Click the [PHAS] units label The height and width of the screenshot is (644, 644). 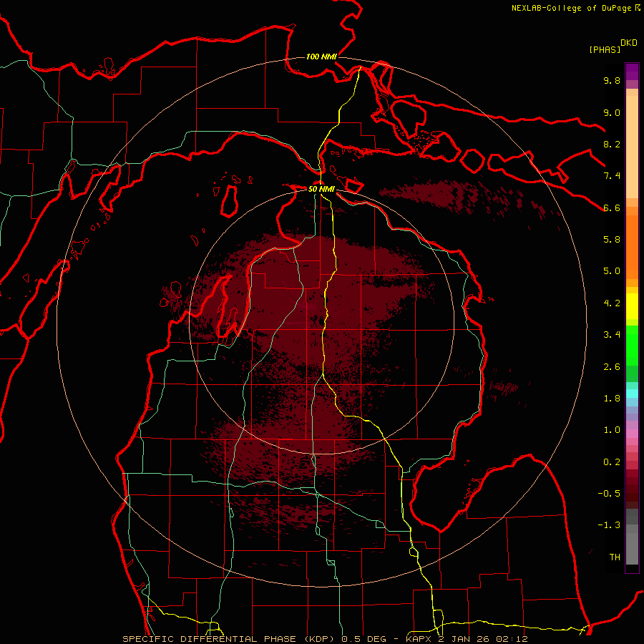[605, 49]
